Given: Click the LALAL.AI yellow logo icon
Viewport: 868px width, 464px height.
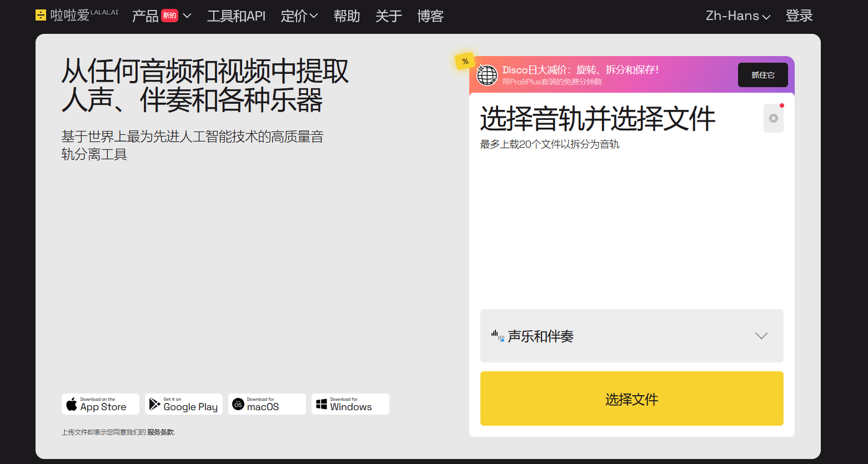Looking at the screenshot, I should click(x=41, y=16).
